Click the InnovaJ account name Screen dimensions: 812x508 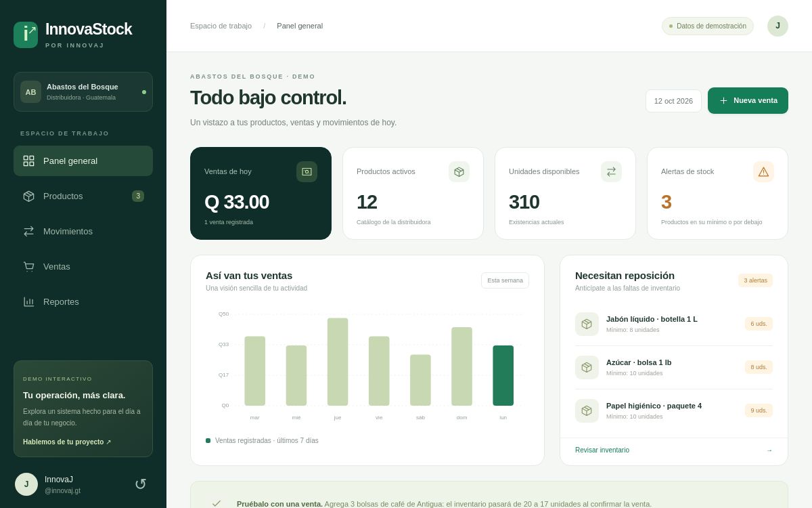click(x=59, y=480)
